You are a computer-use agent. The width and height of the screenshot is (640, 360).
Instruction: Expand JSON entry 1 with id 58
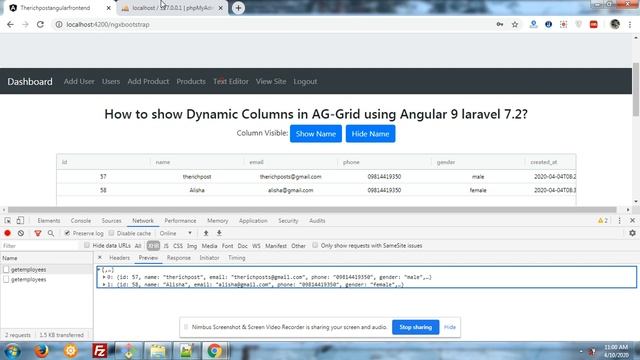tap(104, 284)
